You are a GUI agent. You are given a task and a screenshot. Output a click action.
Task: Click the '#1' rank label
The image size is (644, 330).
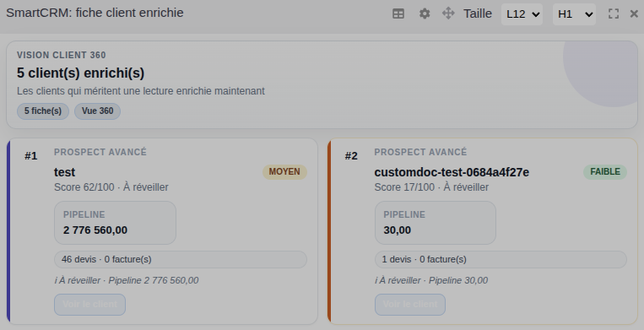(30, 156)
